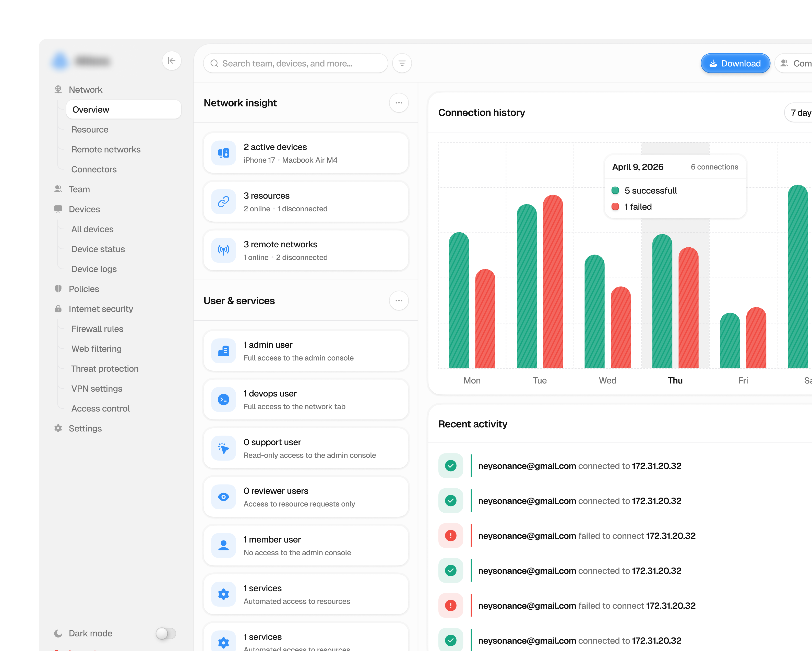Open User & services more options menu

coord(399,300)
